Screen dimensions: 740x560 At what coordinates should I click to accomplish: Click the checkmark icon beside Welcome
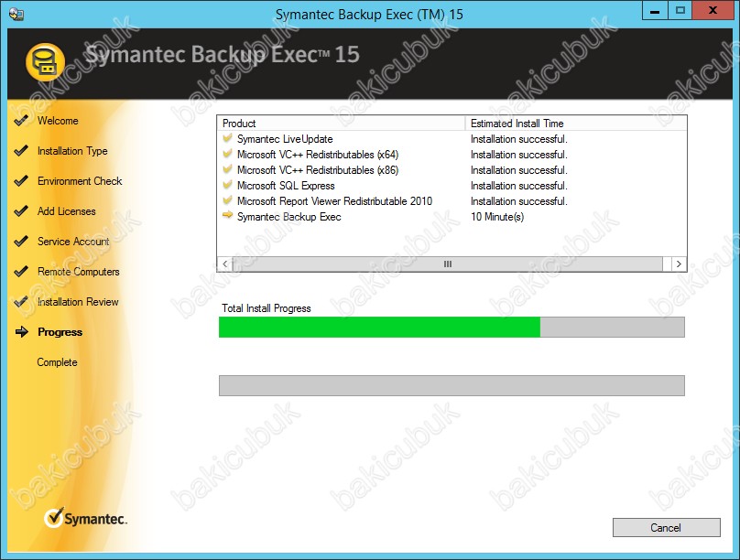(21, 121)
